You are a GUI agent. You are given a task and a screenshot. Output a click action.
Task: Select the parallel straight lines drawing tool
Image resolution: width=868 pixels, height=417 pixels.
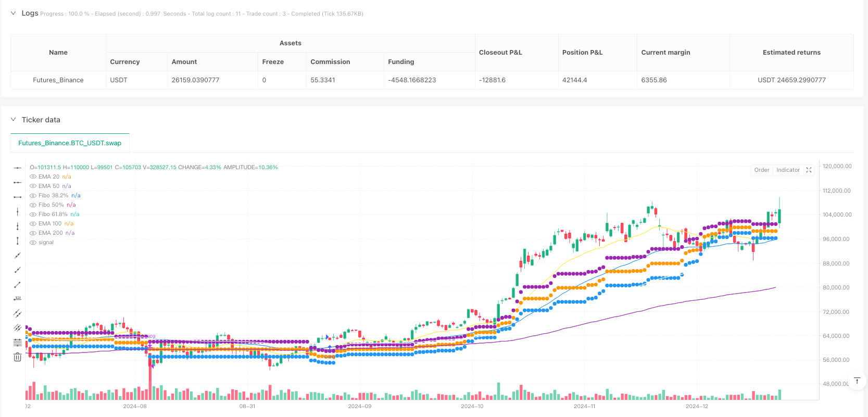pos(17,313)
